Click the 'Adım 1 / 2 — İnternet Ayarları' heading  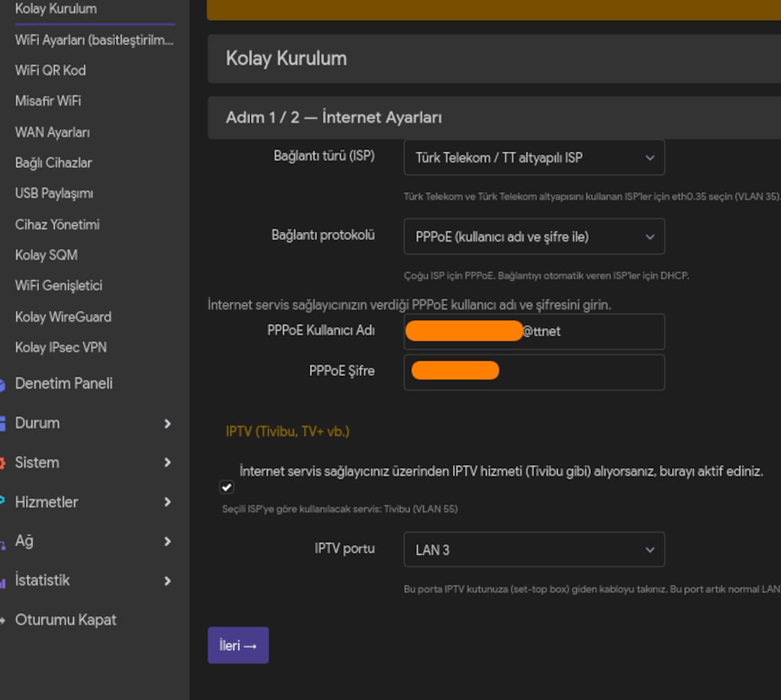click(x=334, y=117)
